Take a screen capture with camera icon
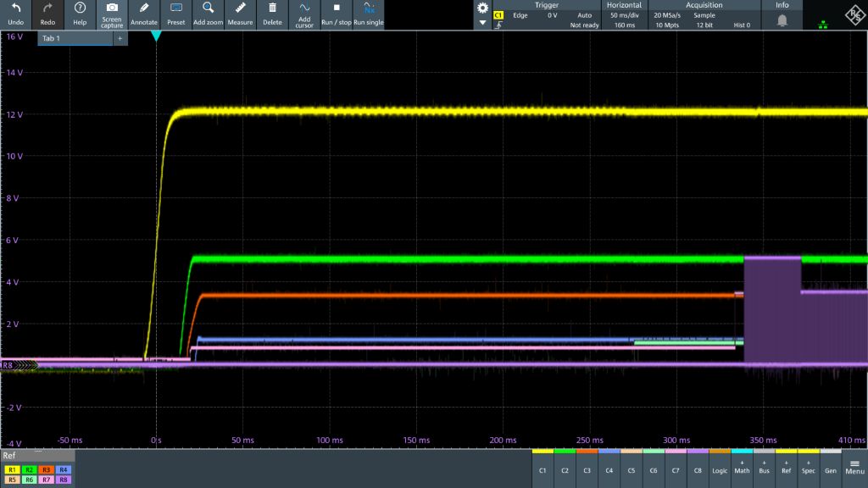Screen dimensions: 868x488 tap(112, 8)
